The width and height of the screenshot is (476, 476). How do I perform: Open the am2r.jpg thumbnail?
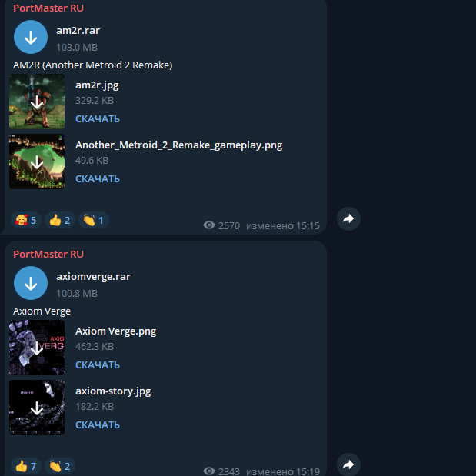37,102
